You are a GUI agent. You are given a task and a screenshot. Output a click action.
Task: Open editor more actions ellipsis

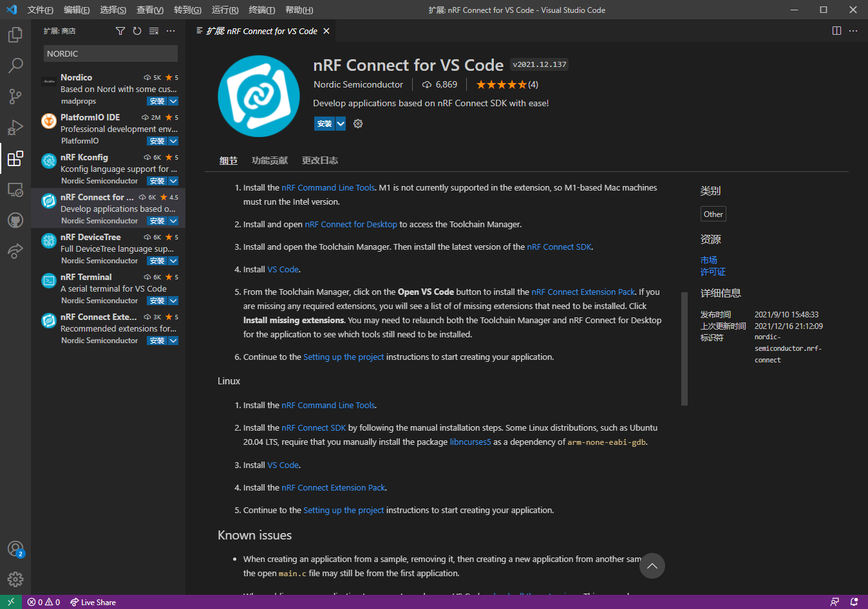click(853, 31)
